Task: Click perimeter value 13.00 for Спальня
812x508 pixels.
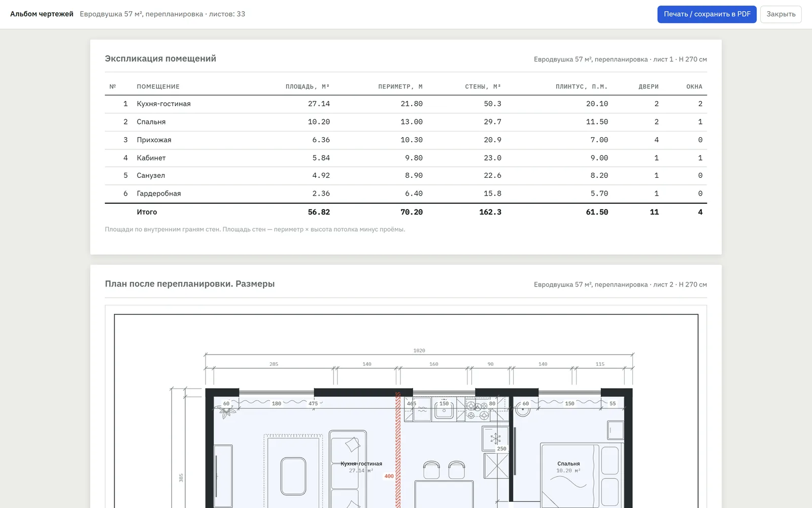Action: [412, 122]
